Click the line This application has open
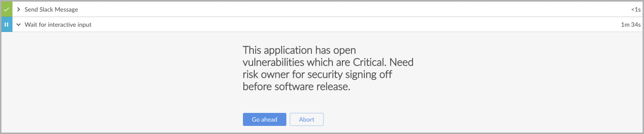This screenshot has height=134, width=644. coord(299,50)
